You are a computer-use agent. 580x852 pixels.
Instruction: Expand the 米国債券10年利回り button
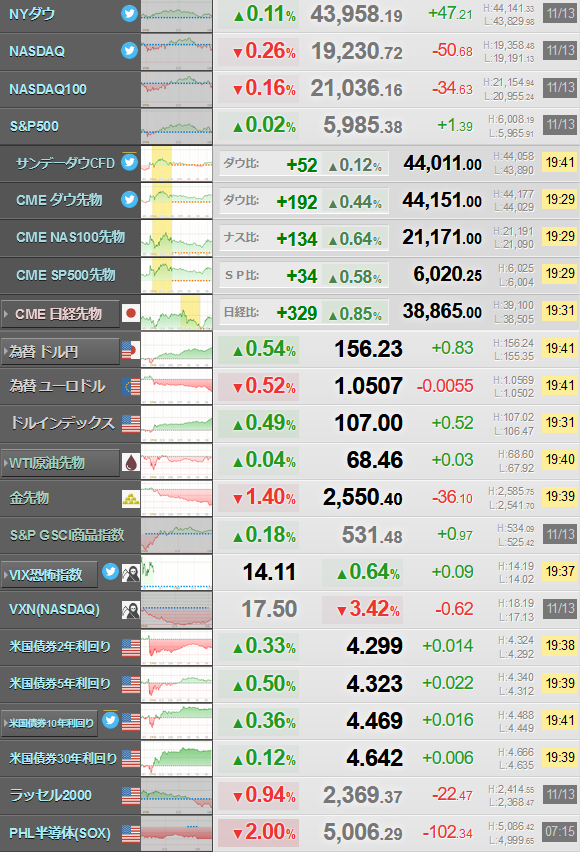(49, 723)
